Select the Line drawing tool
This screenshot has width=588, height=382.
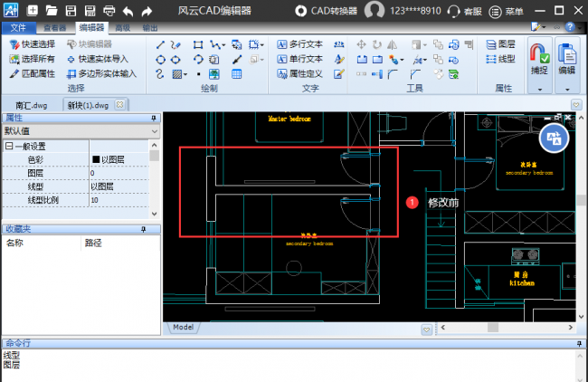160,44
